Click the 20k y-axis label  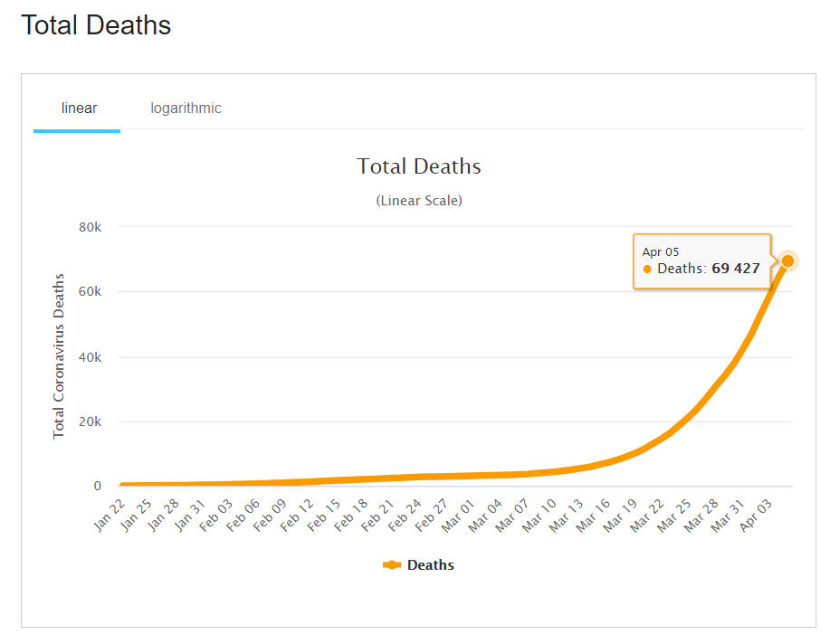pos(91,422)
